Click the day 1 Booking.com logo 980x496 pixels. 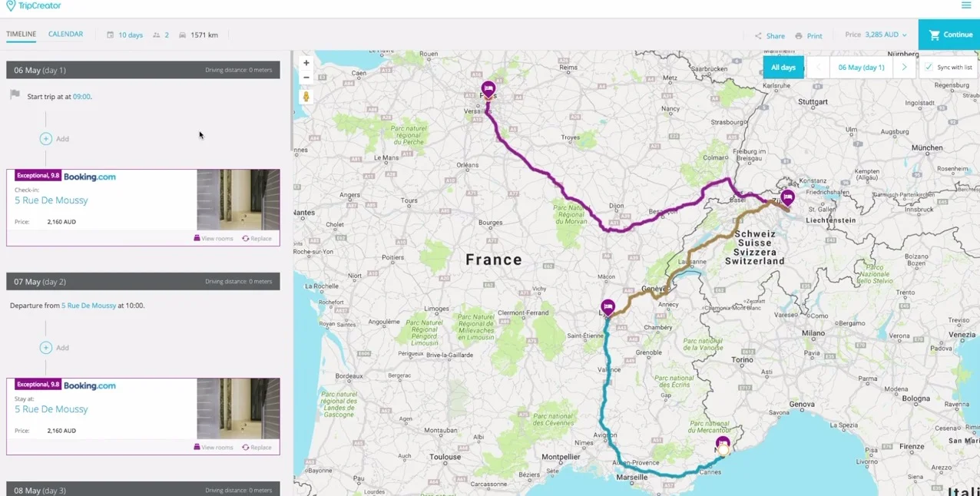[x=90, y=177]
